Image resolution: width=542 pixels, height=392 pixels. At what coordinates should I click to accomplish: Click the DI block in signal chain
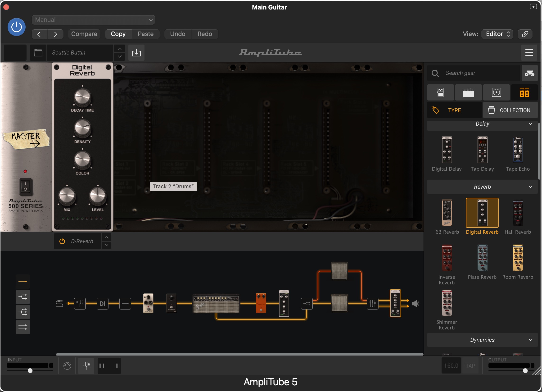103,304
